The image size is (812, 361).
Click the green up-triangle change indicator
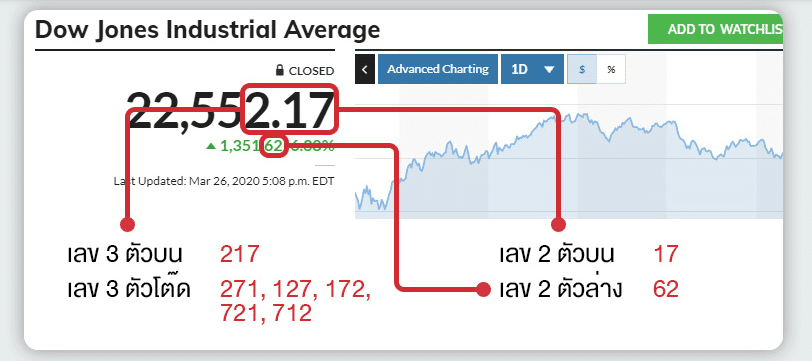point(210,147)
